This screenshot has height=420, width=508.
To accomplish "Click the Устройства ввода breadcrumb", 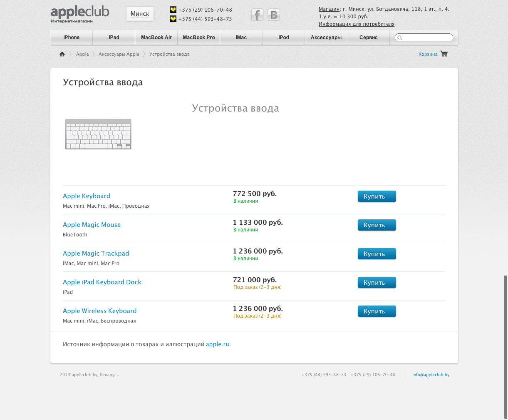I will tap(169, 54).
